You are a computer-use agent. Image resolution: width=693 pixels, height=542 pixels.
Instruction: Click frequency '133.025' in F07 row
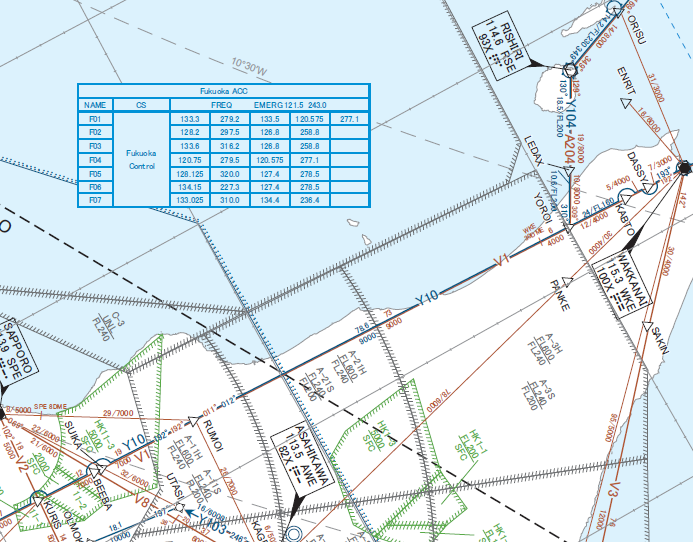click(190, 200)
